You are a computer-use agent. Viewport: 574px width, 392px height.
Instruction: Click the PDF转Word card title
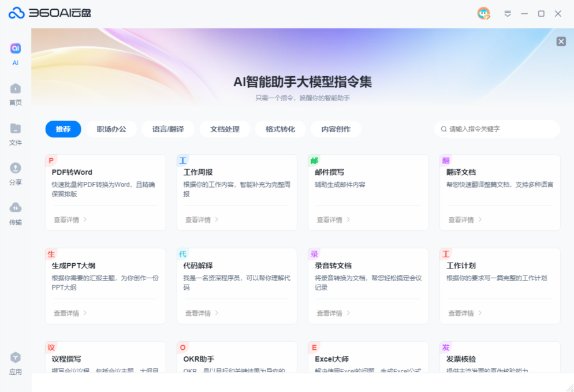[72, 172]
